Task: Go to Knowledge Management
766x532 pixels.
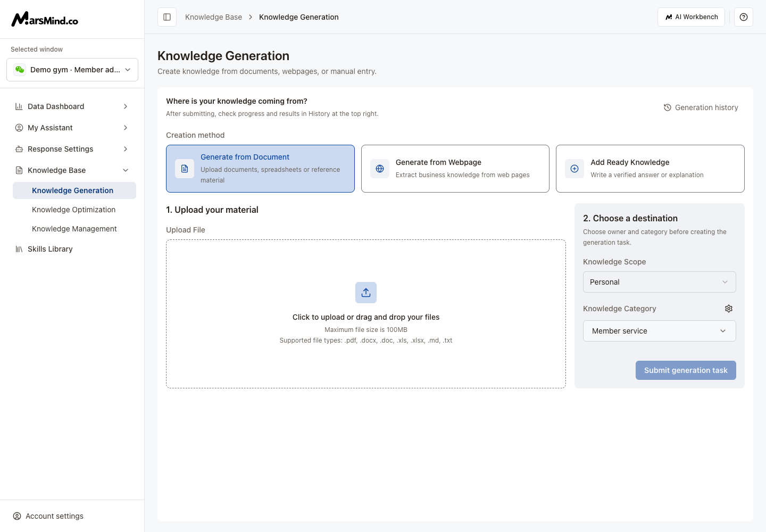Action: point(74,229)
